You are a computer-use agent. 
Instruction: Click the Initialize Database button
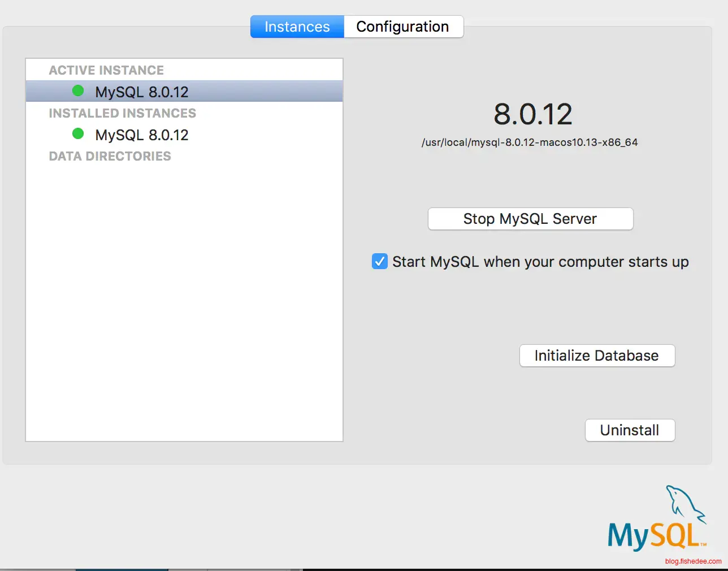pos(597,356)
